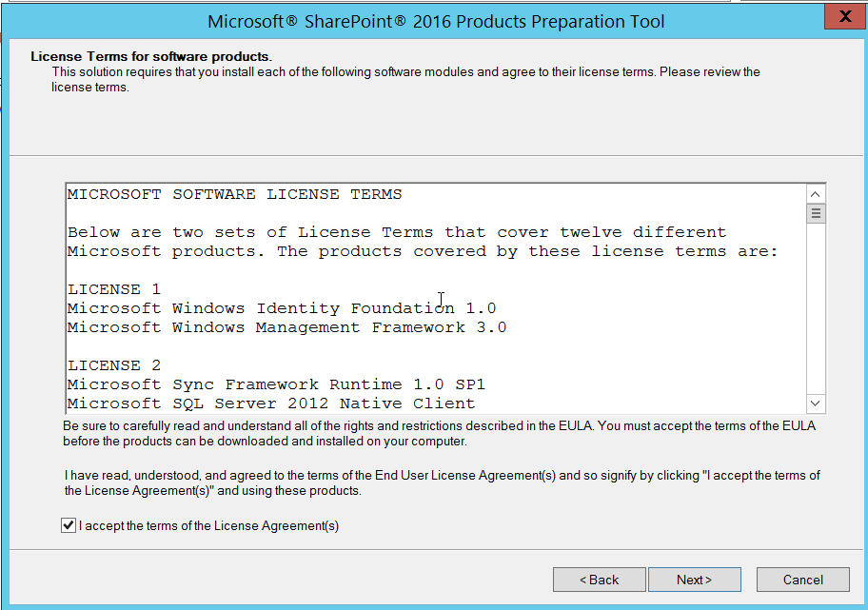Click the Next button
Screen dimensions: 868x610
click(694, 580)
